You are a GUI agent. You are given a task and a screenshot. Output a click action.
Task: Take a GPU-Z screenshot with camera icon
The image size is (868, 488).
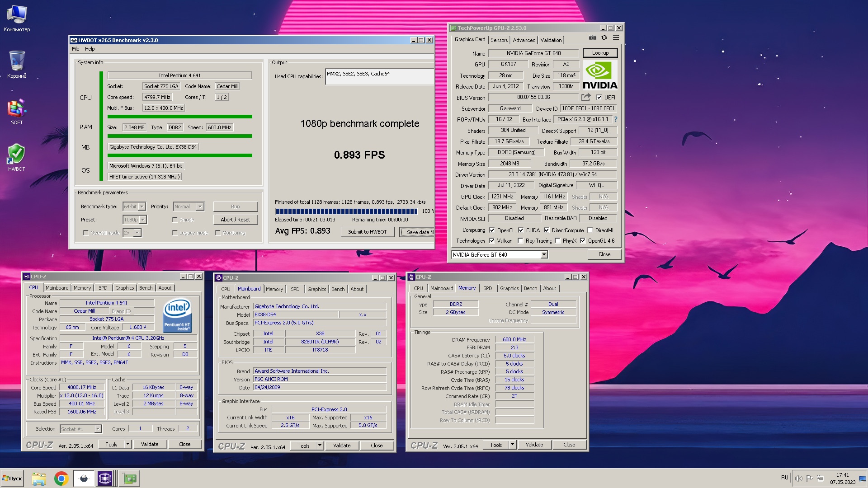pos(593,38)
